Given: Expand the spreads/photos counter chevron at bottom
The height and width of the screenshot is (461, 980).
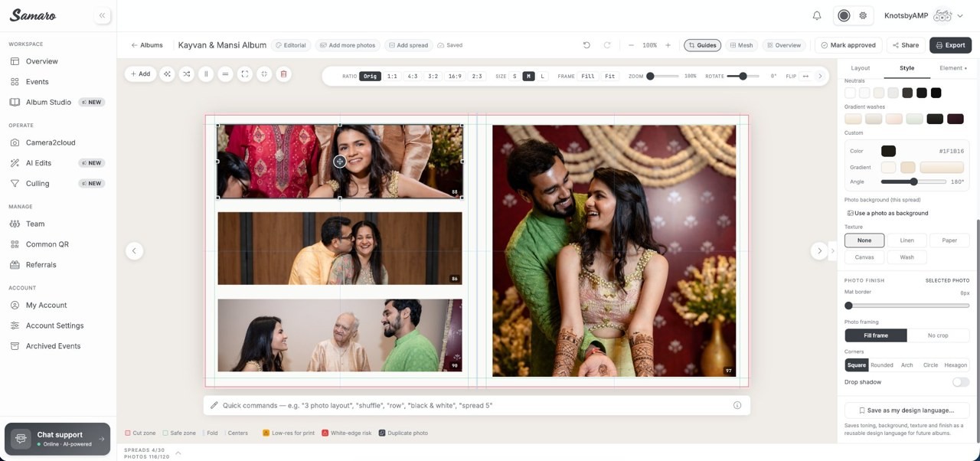Looking at the screenshot, I should tap(178, 453).
